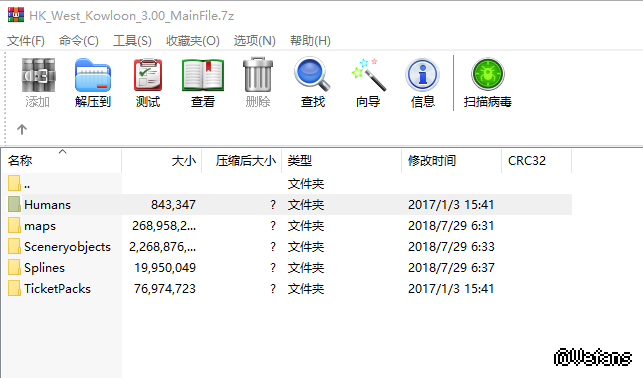
Task: Click the Delete (删除) trash icon
Action: click(258, 82)
